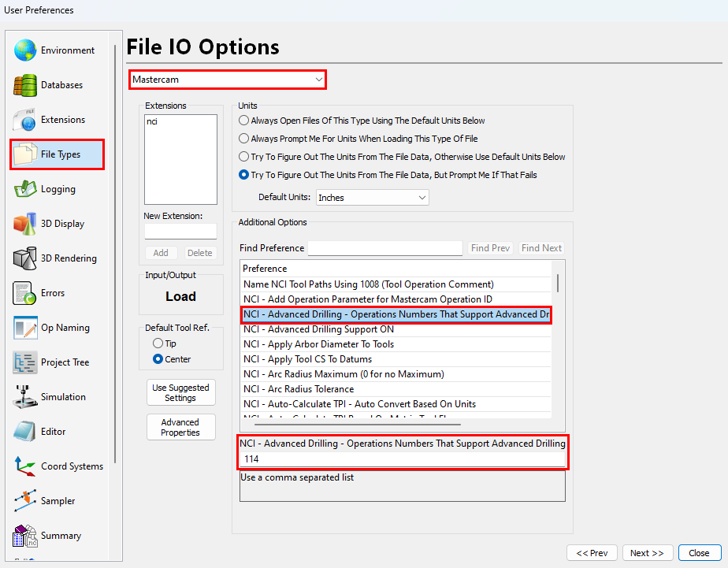Image resolution: width=728 pixels, height=568 pixels.
Task: Switch to the Editor category label
Action: coord(54,432)
